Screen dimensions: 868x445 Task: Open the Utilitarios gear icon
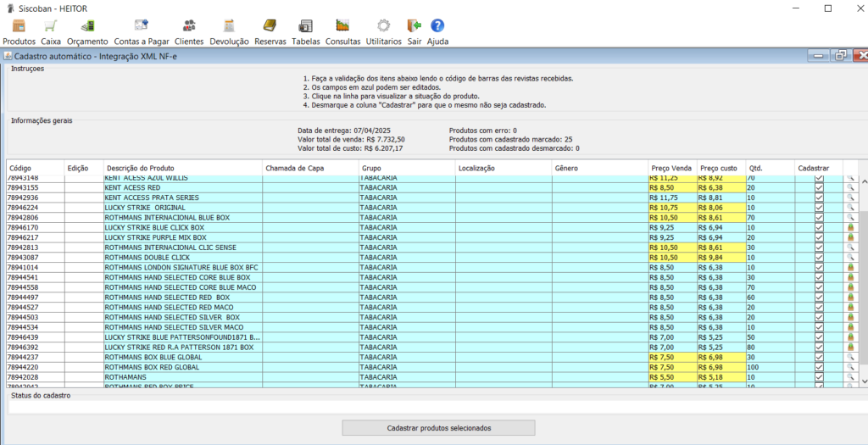pos(384,26)
